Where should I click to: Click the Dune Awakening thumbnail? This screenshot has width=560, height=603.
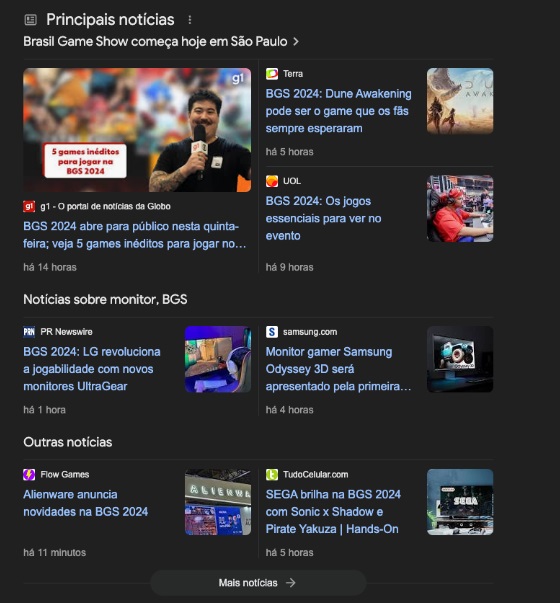(460, 101)
